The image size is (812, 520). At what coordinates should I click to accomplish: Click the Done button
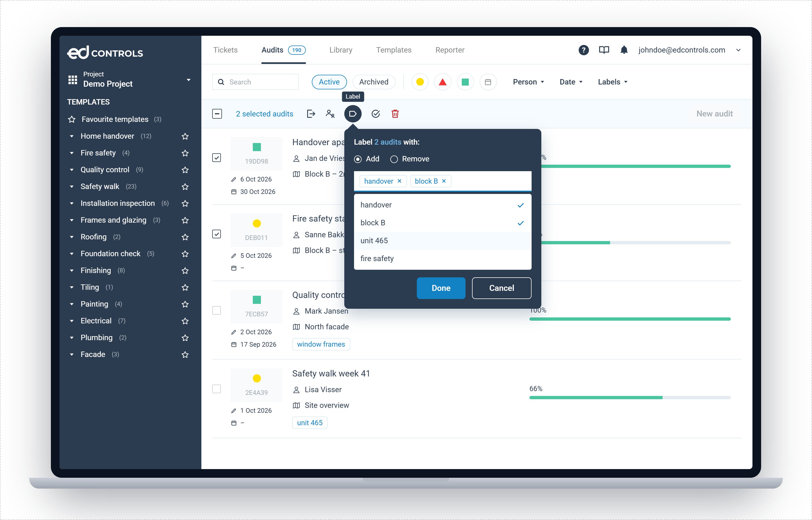tap(441, 288)
